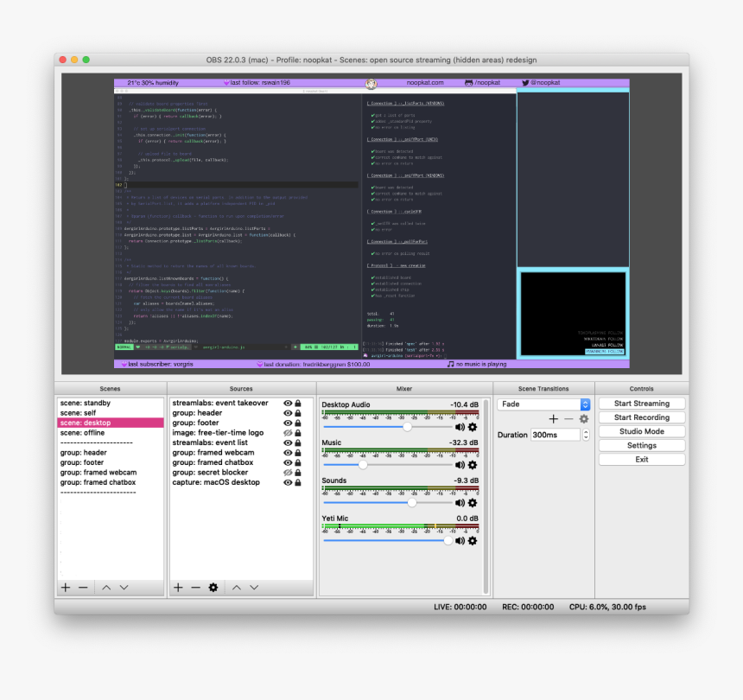Remove the selected scene using the minus icon
Screen dimensions: 743x700
(x=83, y=587)
